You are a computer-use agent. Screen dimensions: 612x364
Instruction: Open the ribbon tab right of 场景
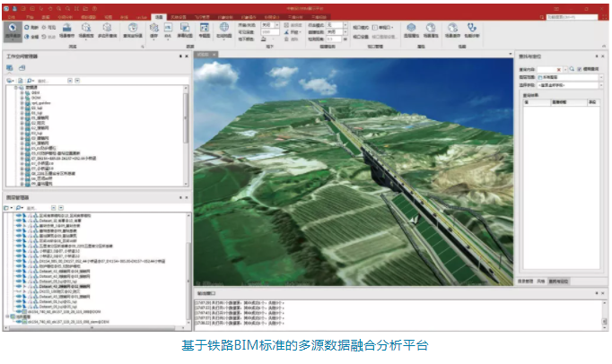click(x=178, y=17)
